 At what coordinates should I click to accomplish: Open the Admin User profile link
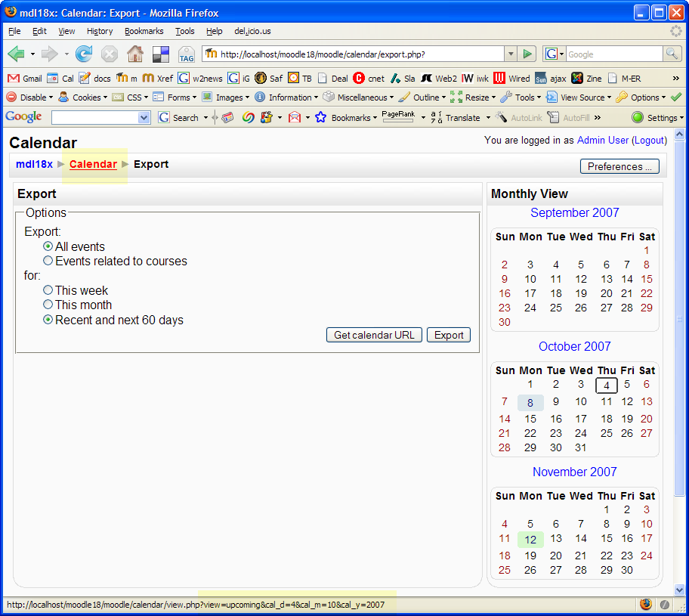(602, 141)
